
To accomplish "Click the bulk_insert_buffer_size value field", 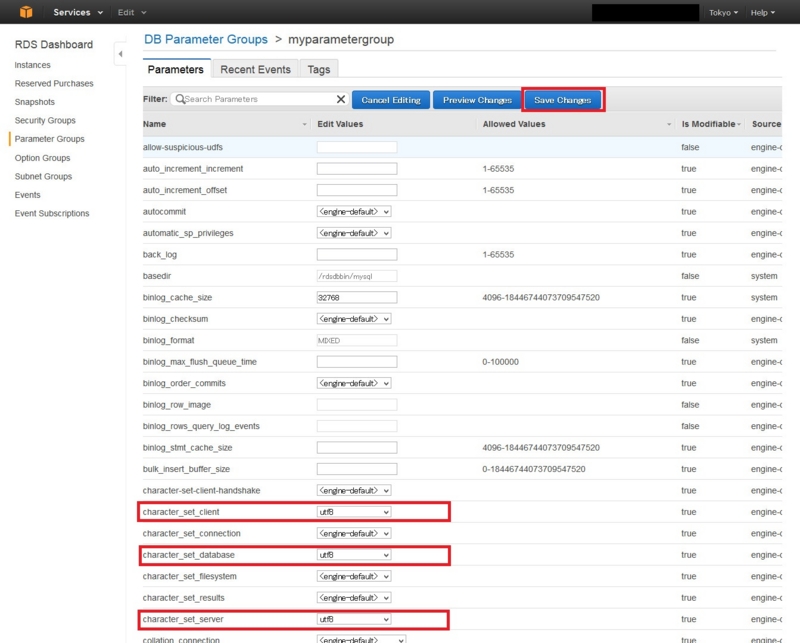I will click(x=357, y=468).
